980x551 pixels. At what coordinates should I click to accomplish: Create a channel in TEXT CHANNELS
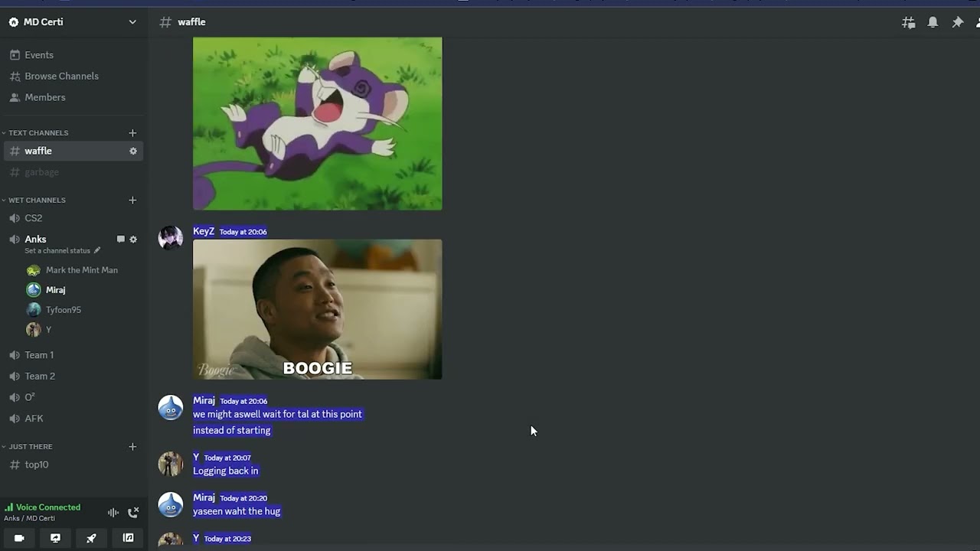click(x=132, y=133)
